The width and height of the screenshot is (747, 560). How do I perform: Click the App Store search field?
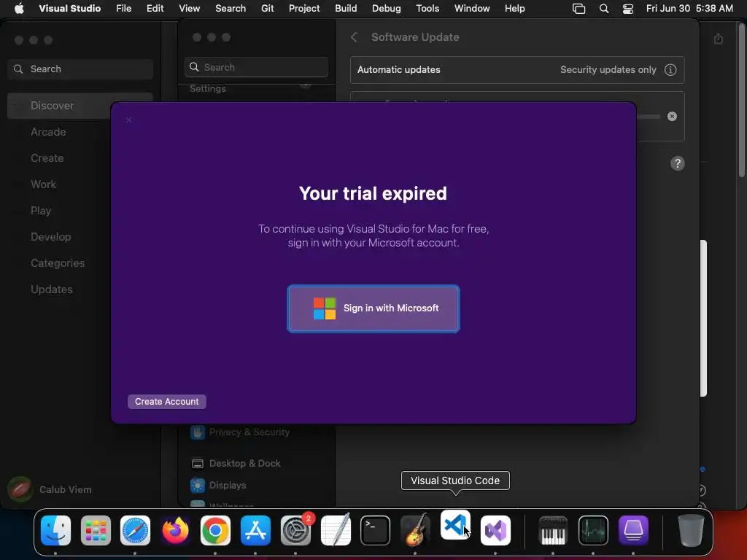[80, 69]
